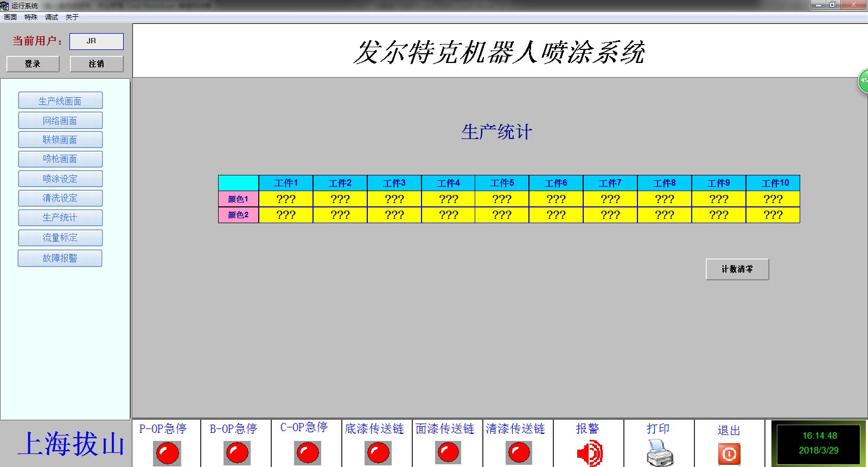The height and width of the screenshot is (467, 868).
Task: Click the 工件8 column header
Action: click(665, 183)
